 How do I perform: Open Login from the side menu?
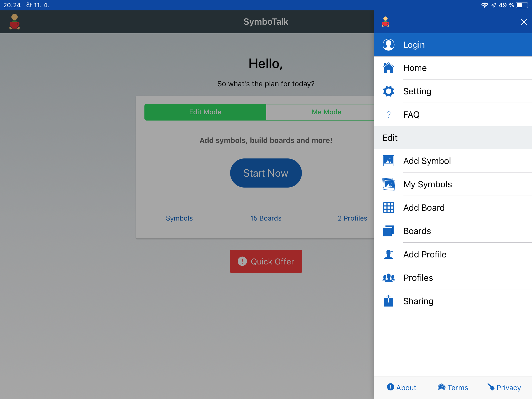pos(453,45)
